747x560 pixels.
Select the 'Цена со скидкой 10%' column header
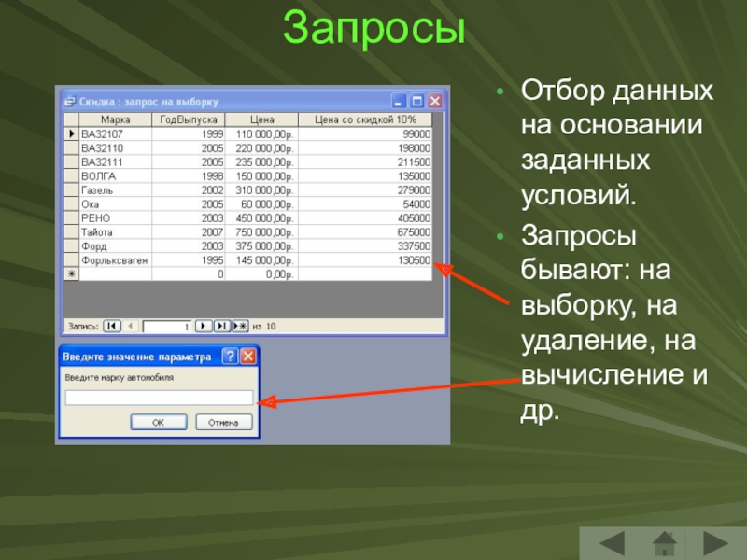pos(366,120)
